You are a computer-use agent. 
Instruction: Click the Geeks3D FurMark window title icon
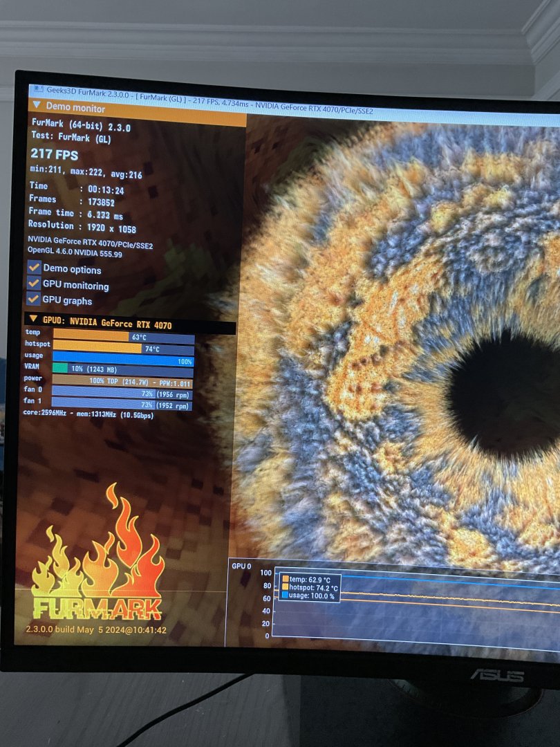tap(39, 89)
